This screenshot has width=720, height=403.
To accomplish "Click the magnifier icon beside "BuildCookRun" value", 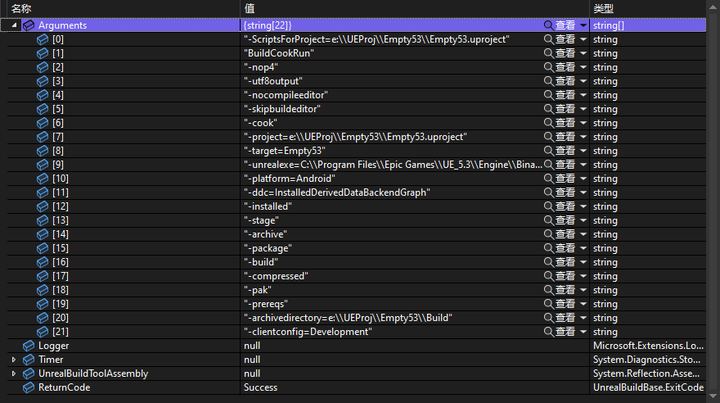I will tap(548, 53).
